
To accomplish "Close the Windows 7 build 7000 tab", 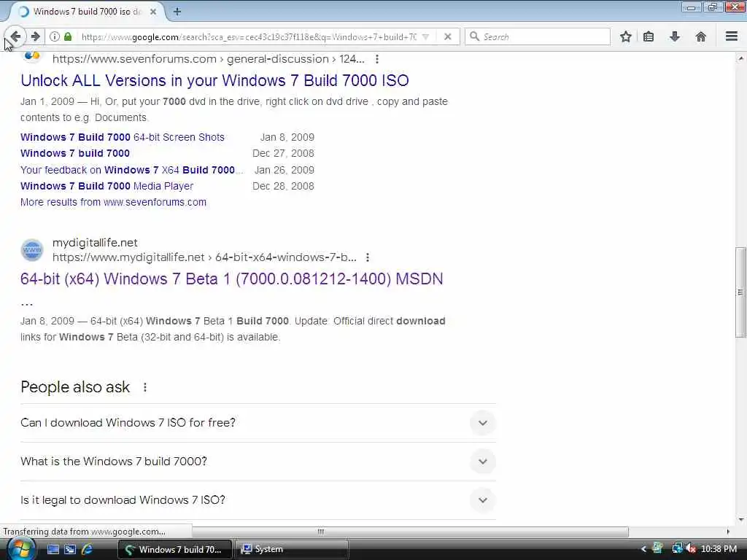I will point(153,12).
